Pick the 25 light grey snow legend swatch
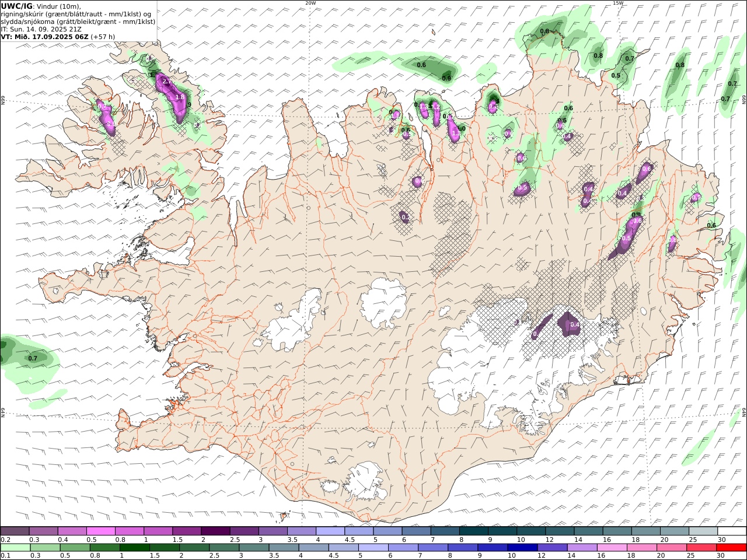Image resolution: width=747 pixels, height=560 pixels. tap(703, 531)
